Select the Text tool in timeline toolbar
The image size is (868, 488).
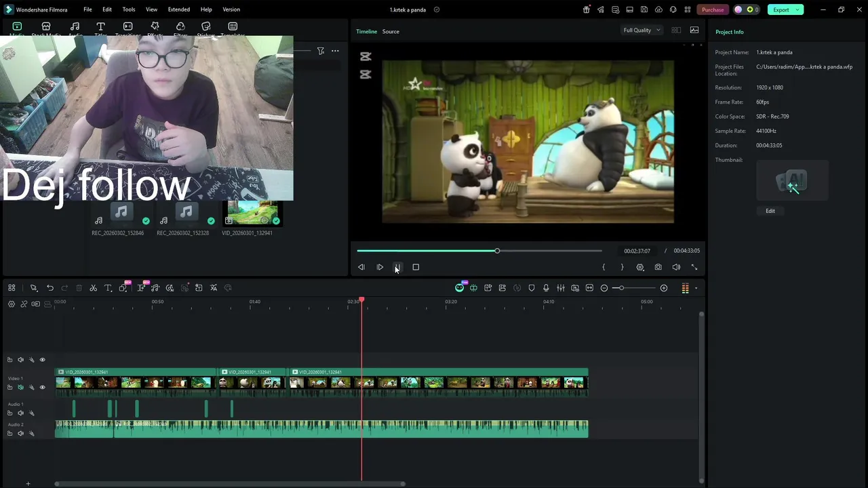[x=108, y=288]
